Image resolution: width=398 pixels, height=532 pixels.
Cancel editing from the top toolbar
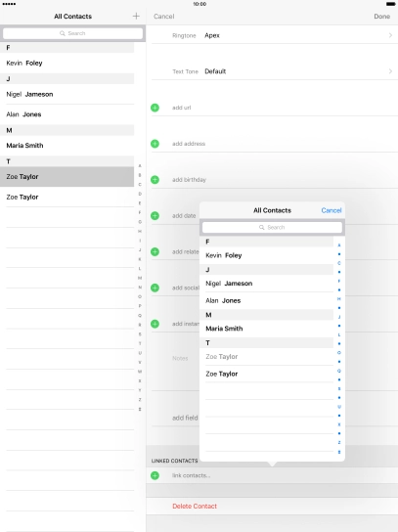[164, 17]
